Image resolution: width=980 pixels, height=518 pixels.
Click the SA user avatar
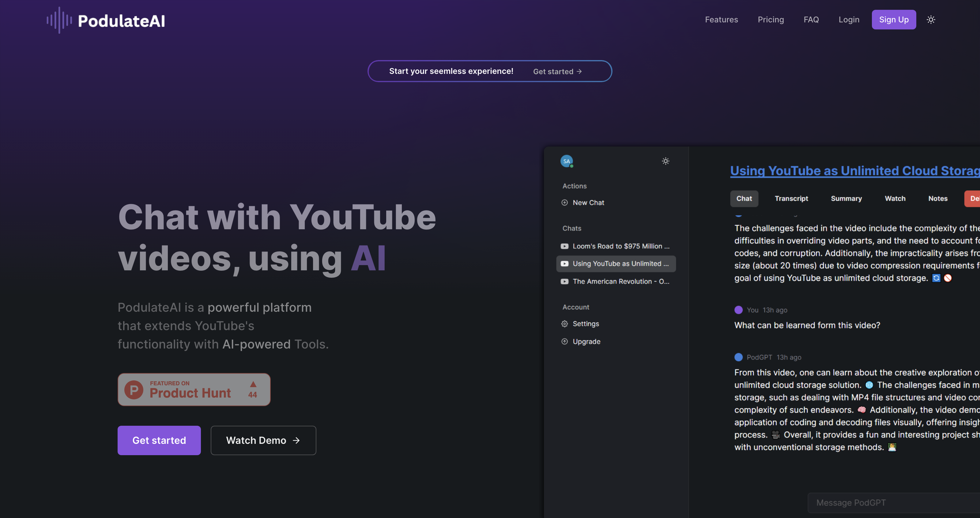point(567,161)
